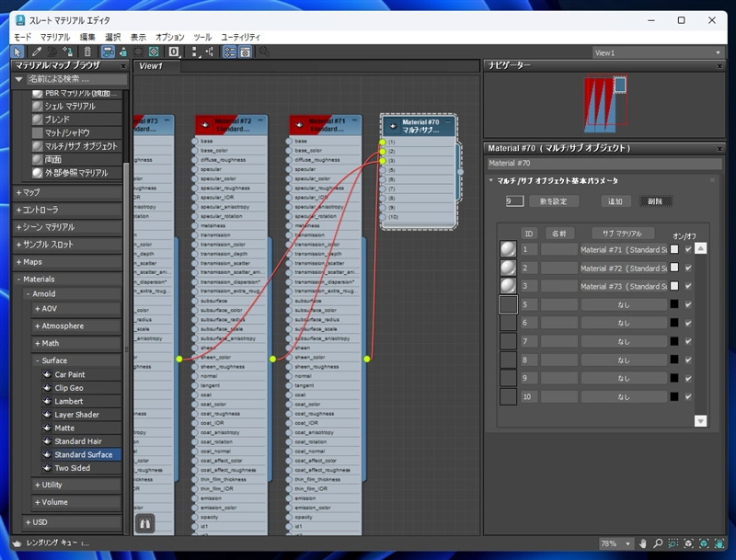Click the Material #70 name input field
Image resolution: width=736 pixels, height=560 pixels.
[x=604, y=163]
